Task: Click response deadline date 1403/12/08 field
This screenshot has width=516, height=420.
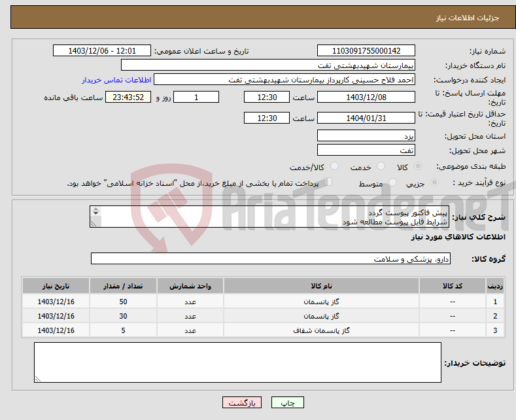Action: tap(366, 97)
